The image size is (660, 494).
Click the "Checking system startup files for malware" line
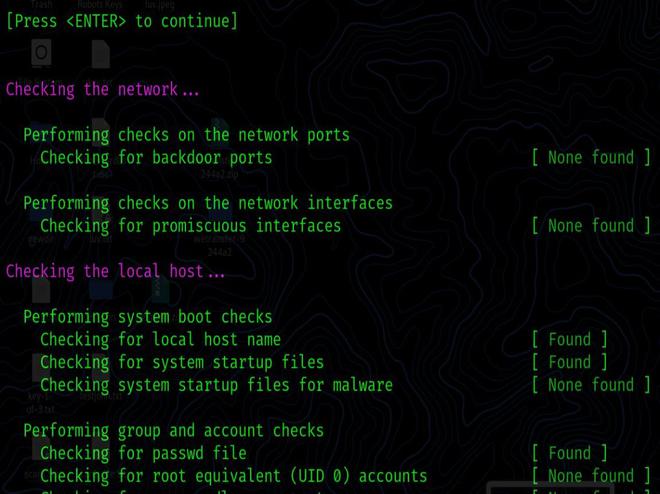click(x=216, y=385)
